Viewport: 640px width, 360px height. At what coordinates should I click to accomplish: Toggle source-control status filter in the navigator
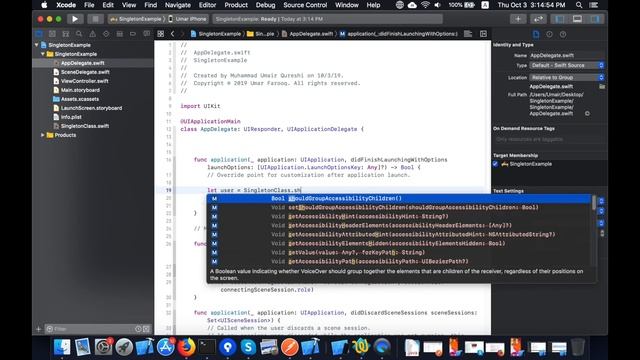(147, 329)
